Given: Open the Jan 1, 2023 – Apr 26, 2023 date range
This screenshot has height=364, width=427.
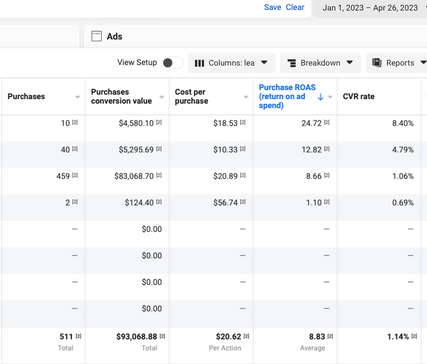Looking at the screenshot, I should [371, 8].
